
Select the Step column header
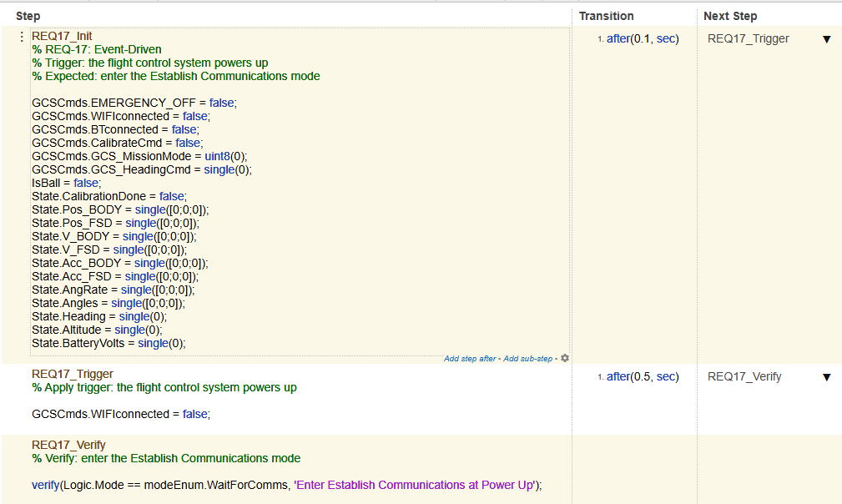[28, 16]
